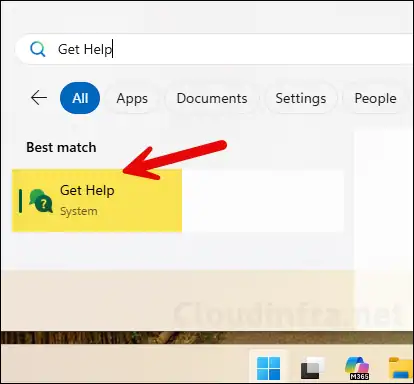Click the search magnifier icon
This screenshot has height=384, width=414.
[37, 49]
